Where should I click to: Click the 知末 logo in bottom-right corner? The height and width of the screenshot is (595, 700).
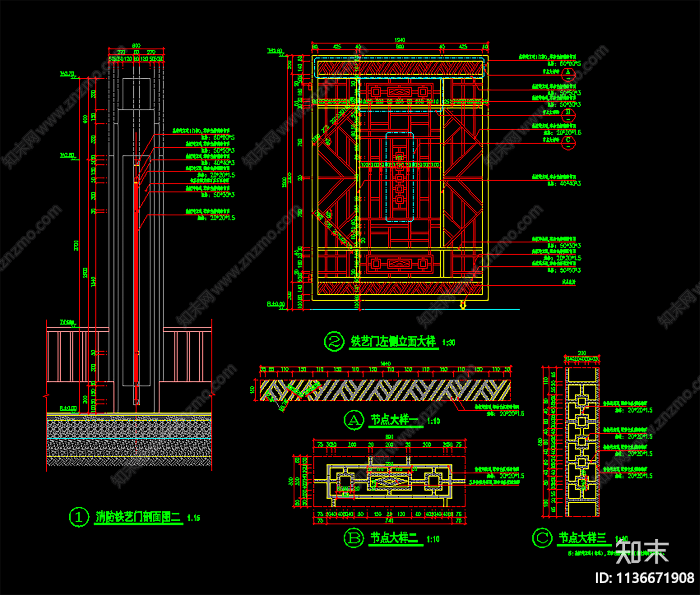[x=642, y=552]
